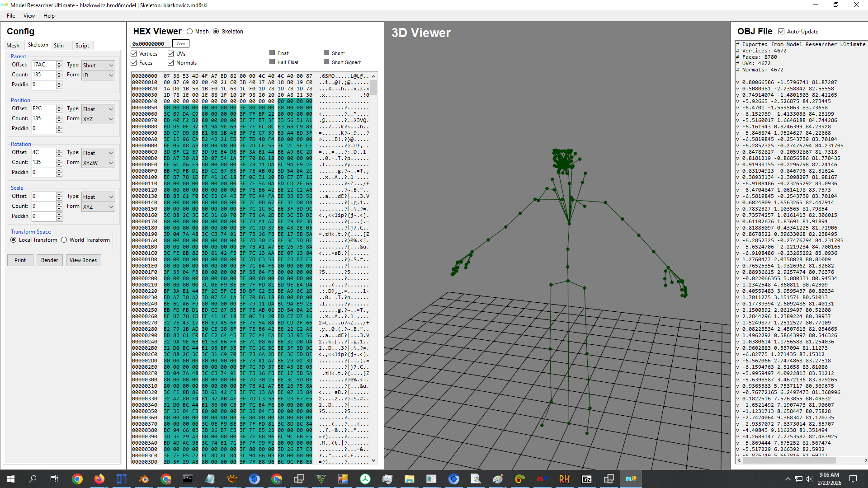Disable Auto-Update in the OBJ File panel

point(782,31)
